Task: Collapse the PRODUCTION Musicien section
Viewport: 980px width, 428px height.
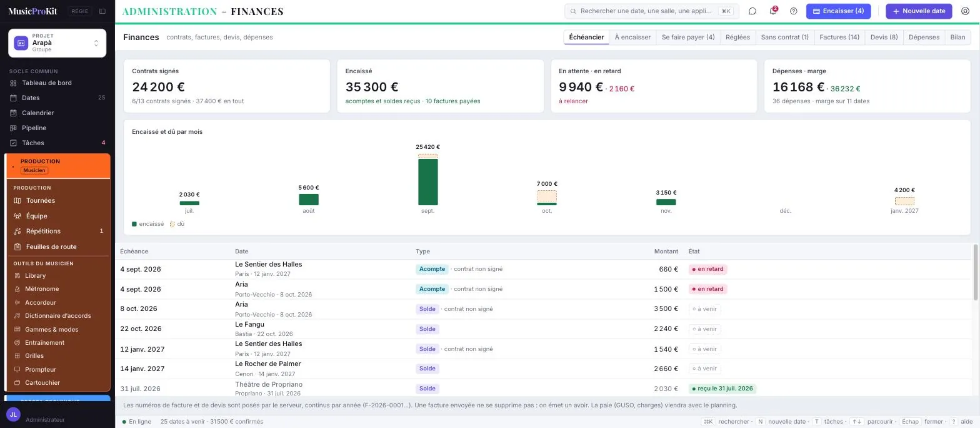Action: [x=58, y=166]
